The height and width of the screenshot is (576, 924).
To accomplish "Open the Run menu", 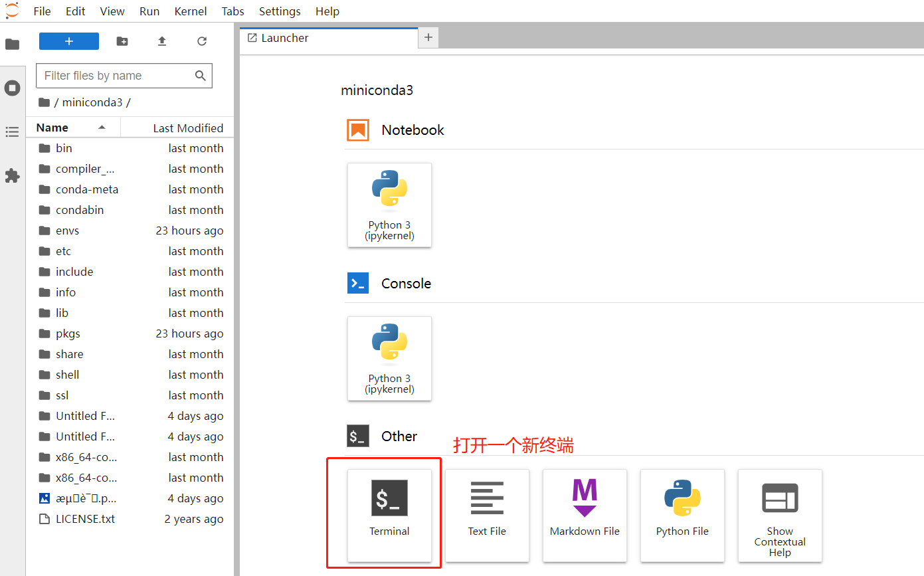I will 149,11.
